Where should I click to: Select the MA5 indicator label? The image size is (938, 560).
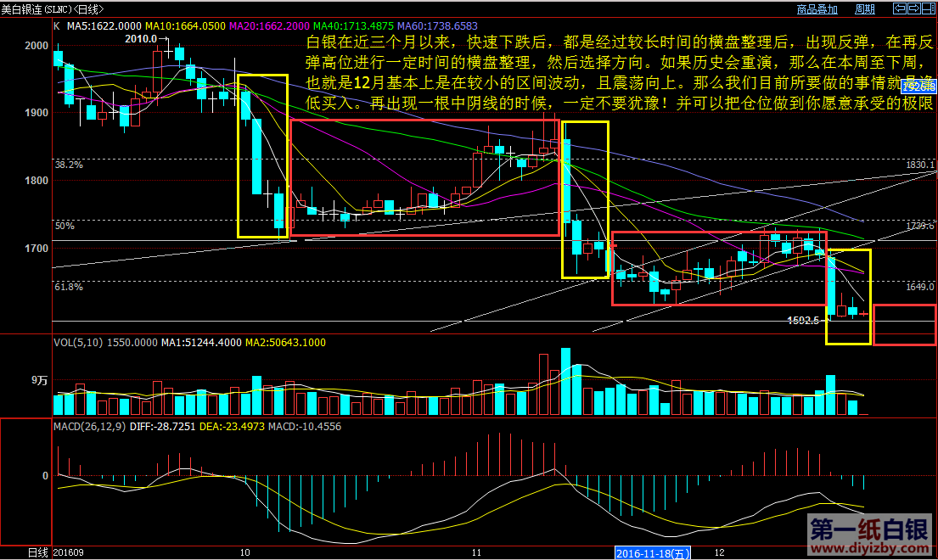[101, 26]
